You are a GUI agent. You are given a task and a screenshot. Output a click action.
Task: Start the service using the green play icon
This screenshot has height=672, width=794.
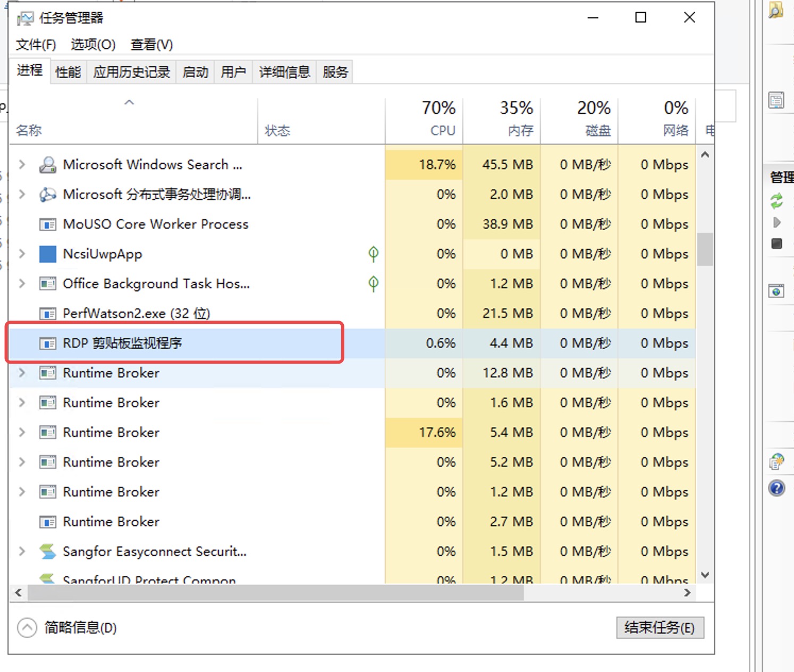coord(777,222)
